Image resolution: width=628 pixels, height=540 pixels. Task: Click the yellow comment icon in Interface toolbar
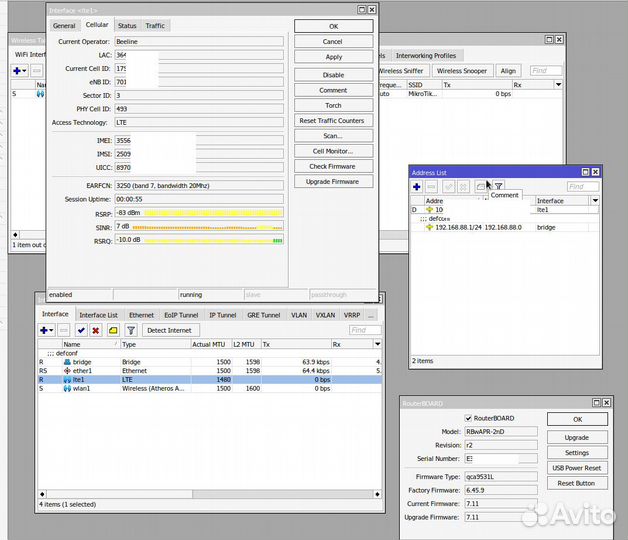pyautogui.click(x=113, y=330)
